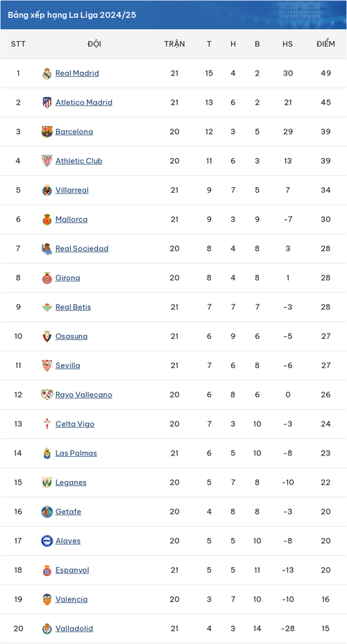Open the Osasuna team link
347x644 pixels.
[x=71, y=336]
